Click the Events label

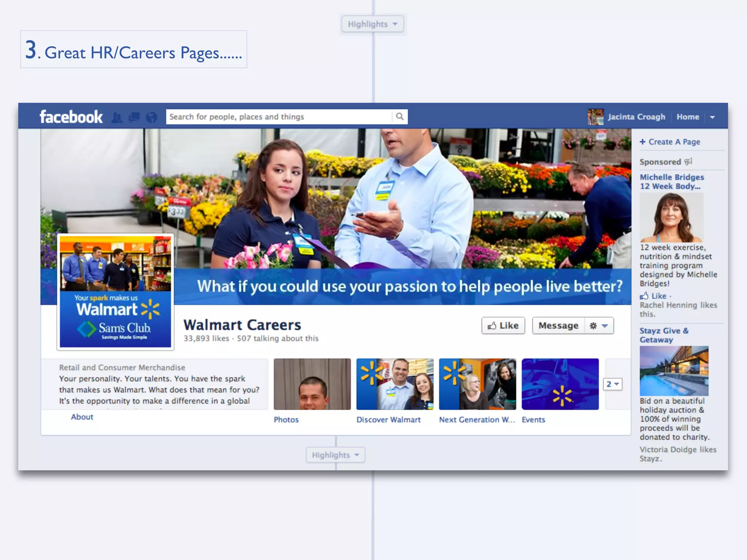[x=533, y=420]
